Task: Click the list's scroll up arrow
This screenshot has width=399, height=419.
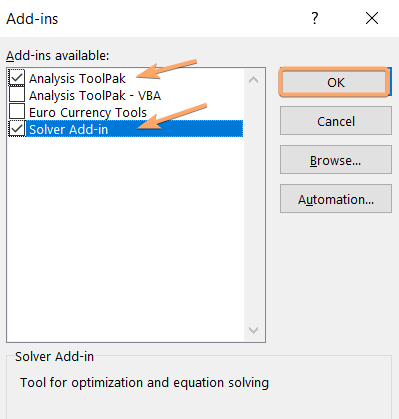Action: click(254, 80)
